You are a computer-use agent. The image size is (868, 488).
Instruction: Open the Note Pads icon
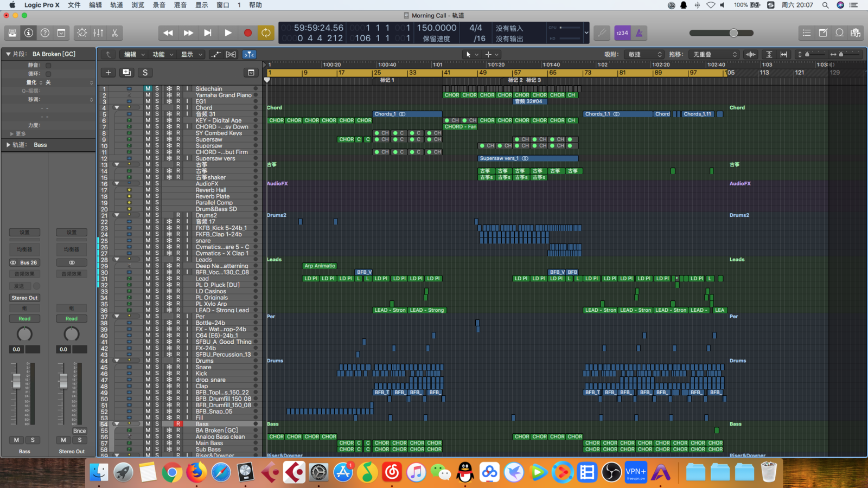(x=823, y=33)
